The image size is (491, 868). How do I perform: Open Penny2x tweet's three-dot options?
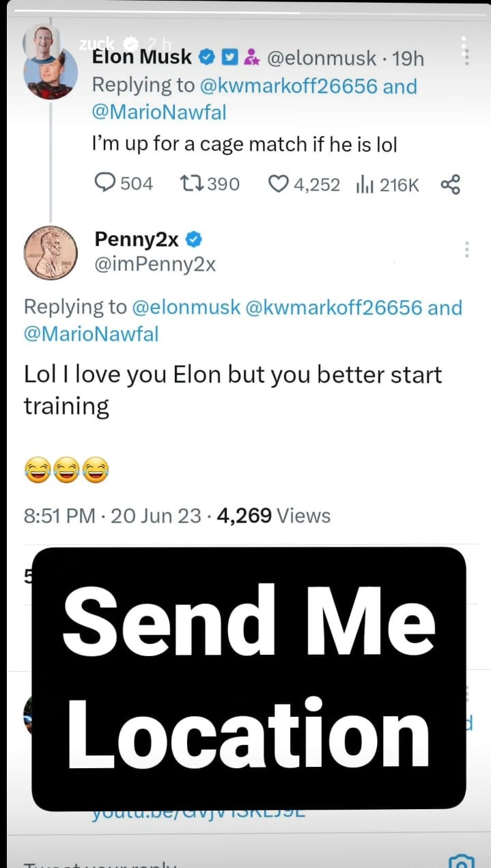coord(467,249)
